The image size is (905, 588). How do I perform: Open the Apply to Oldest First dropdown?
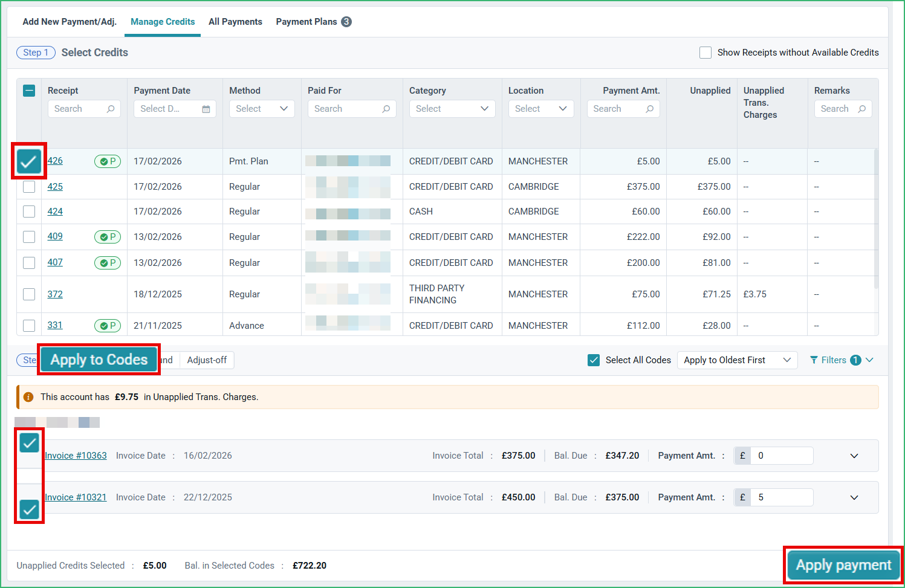pyautogui.click(x=737, y=360)
